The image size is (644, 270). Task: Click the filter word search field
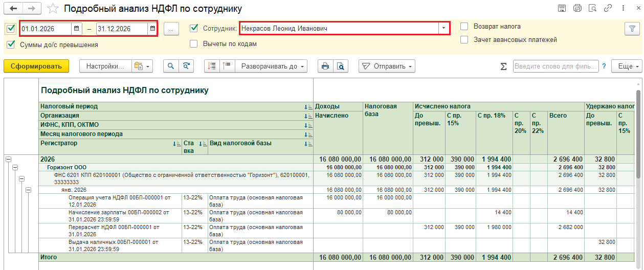pyautogui.click(x=555, y=66)
